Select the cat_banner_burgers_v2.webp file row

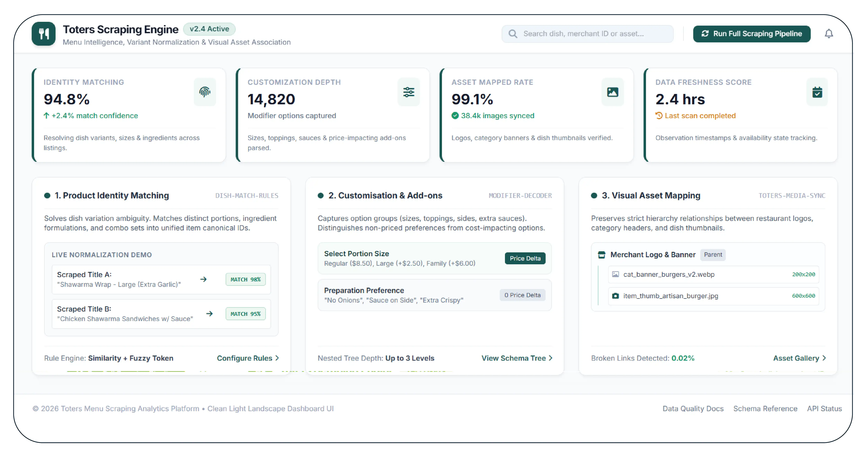coord(713,274)
